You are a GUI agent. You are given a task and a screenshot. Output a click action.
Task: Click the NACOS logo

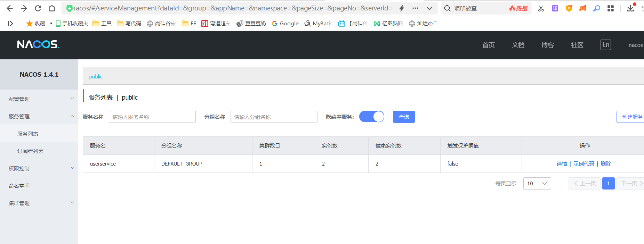(x=38, y=44)
